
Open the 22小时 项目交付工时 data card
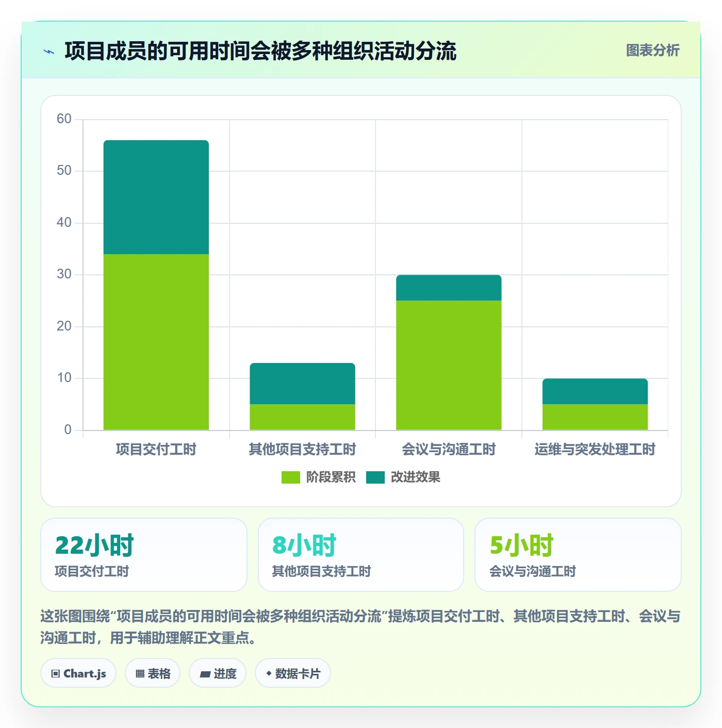144,555
